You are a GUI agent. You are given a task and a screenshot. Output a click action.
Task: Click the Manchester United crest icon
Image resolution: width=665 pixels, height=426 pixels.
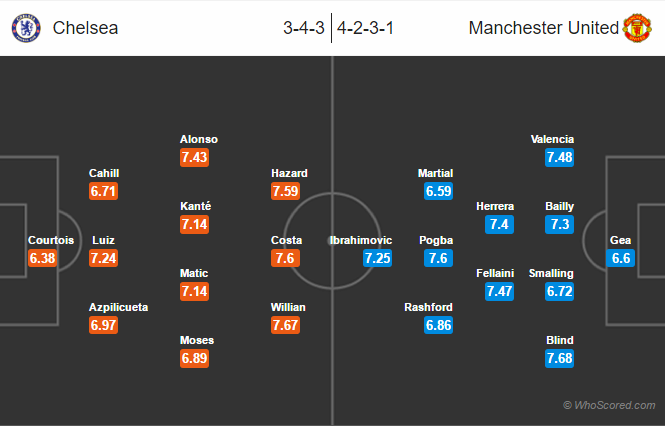637,28
